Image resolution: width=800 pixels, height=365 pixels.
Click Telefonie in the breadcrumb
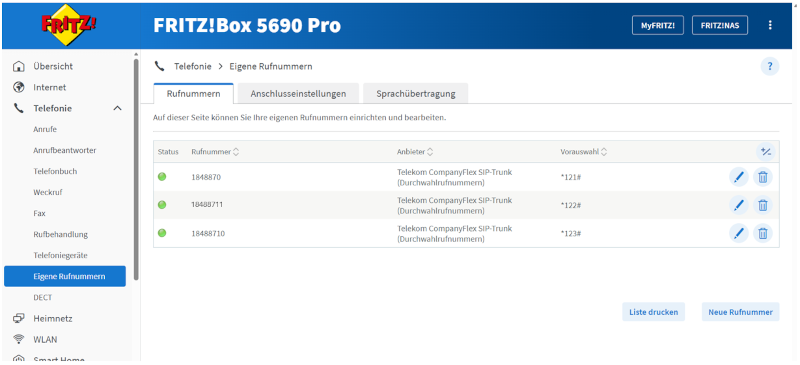coord(193,66)
